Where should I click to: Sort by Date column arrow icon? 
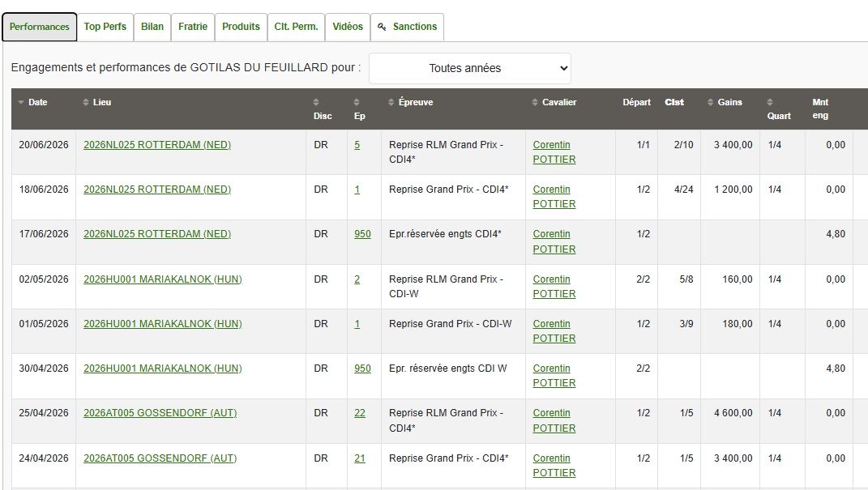click(21, 102)
